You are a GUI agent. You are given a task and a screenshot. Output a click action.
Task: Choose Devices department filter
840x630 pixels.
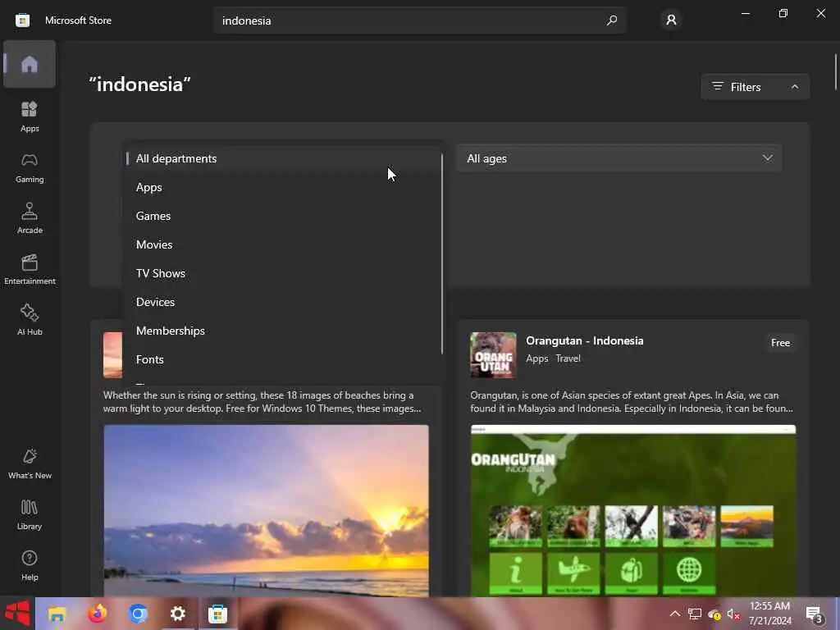pos(282,302)
